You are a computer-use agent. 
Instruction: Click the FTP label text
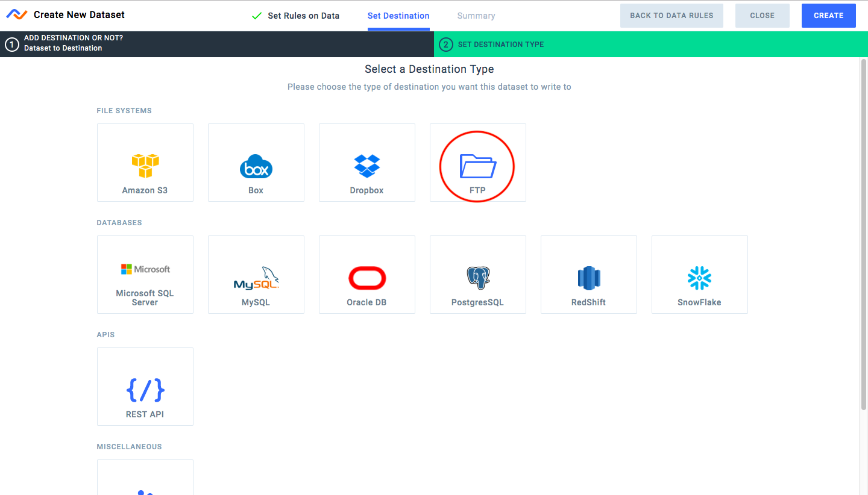pyautogui.click(x=478, y=190)
